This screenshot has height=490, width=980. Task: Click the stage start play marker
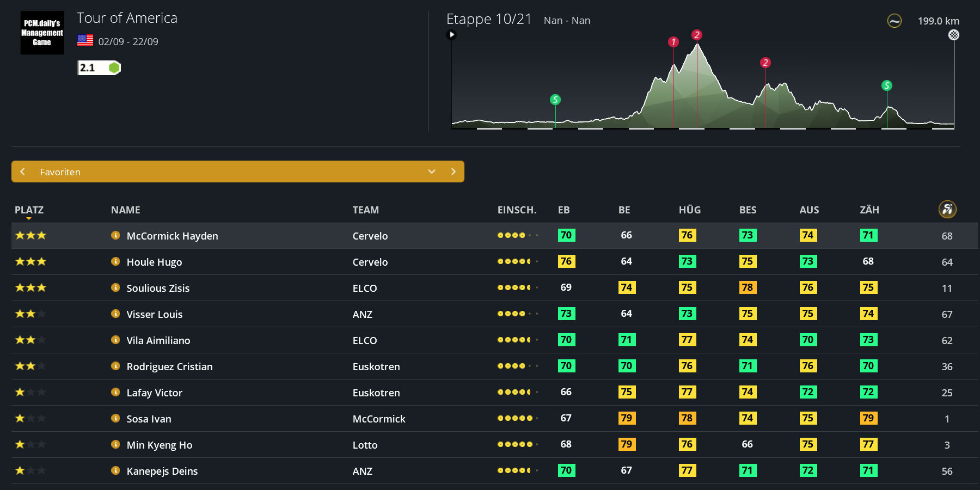point(451,35)
